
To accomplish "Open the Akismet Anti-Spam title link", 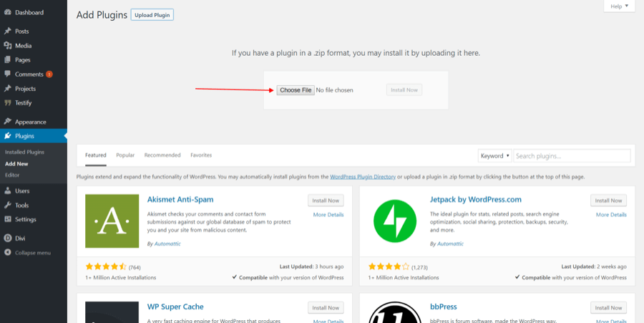I will [180, 200].
